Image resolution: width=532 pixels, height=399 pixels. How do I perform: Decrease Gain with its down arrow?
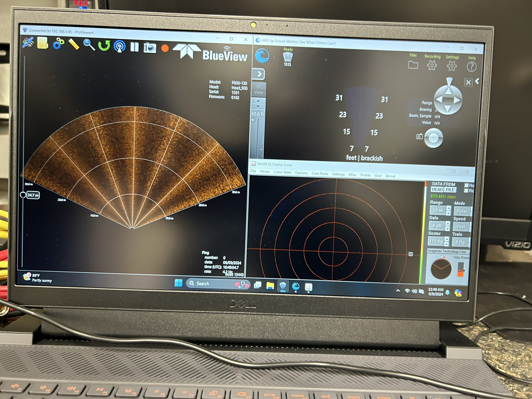point(448,228)
